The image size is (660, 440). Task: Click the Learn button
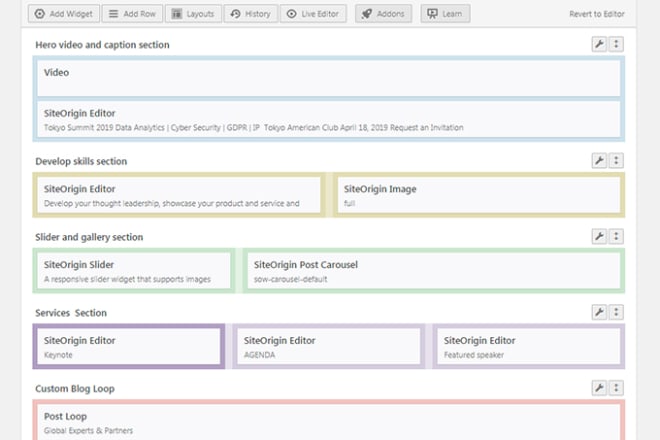[x=445, y=14]
